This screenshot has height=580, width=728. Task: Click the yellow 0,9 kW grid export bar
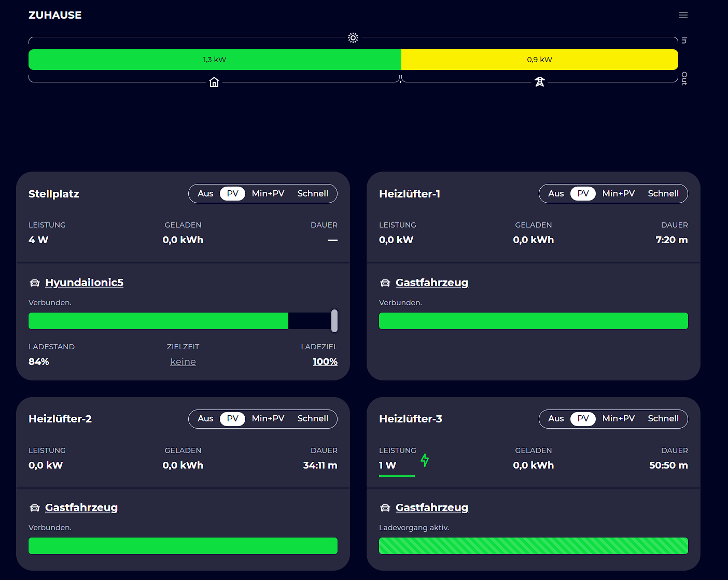coord(540,60)
